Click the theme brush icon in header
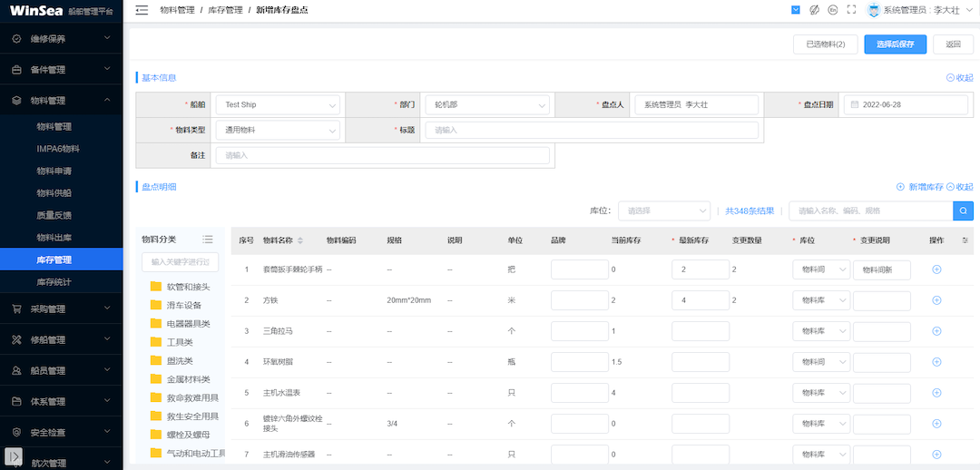The height and width of the screenshot is (470, 980). coord(814,9)
